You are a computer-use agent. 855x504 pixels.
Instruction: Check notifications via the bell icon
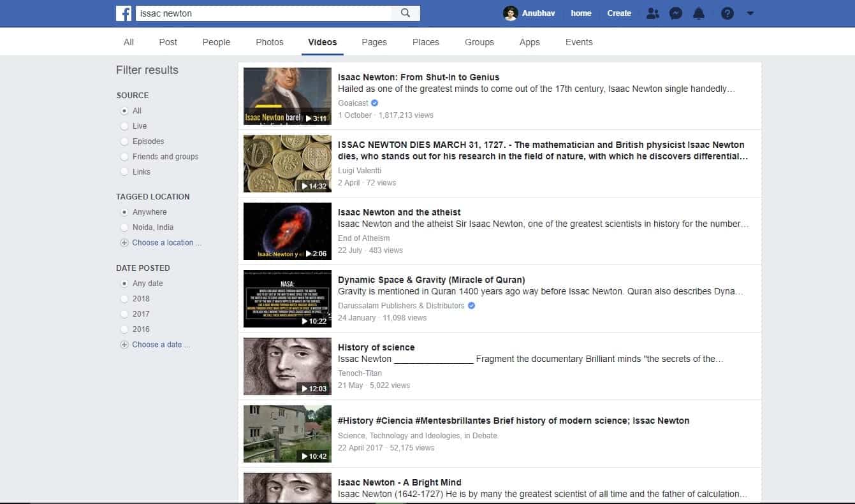[698, 13]
